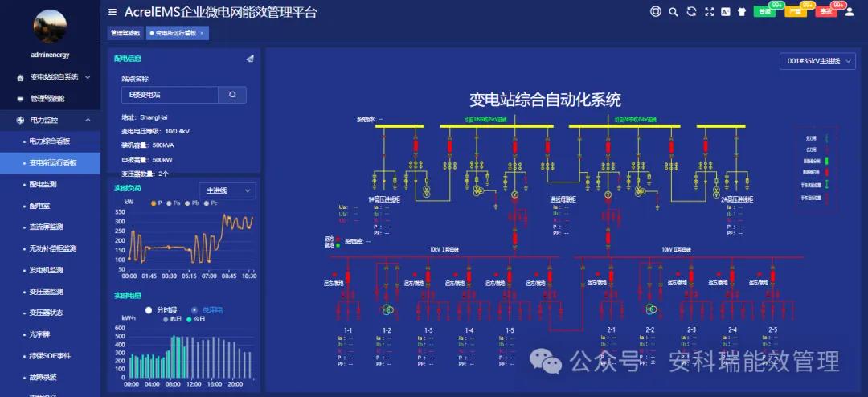
Task: Refresh the page with the circular arrows icon
Action: (691, 11)
